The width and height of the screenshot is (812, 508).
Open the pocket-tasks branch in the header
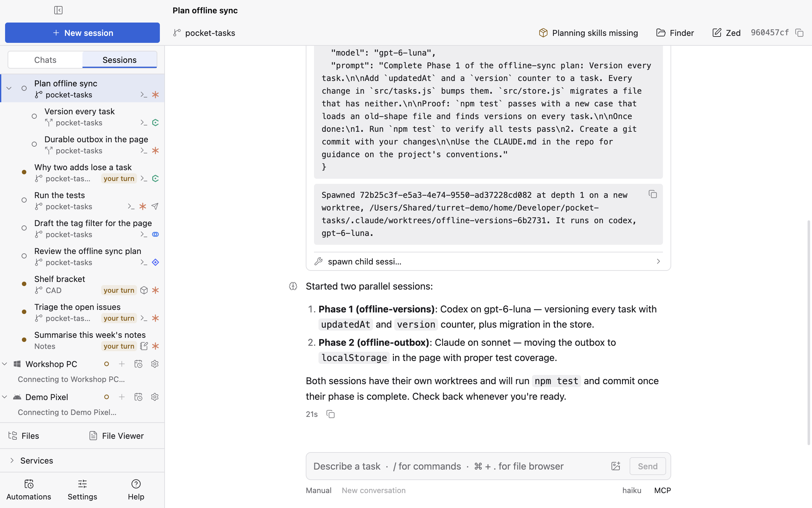[204, 33]
